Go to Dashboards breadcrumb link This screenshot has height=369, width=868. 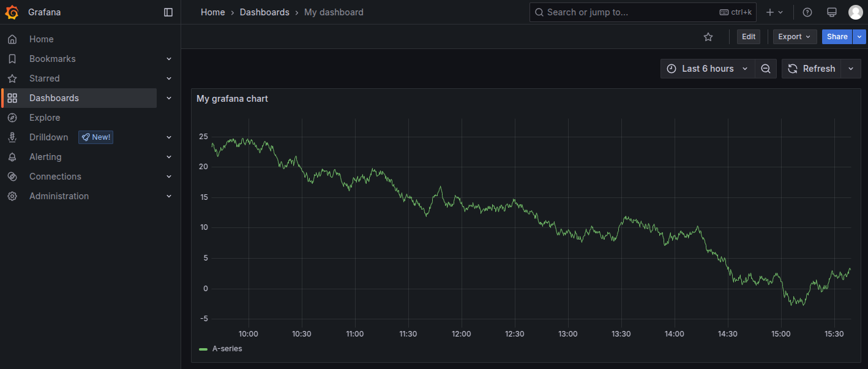pos(264,12)
